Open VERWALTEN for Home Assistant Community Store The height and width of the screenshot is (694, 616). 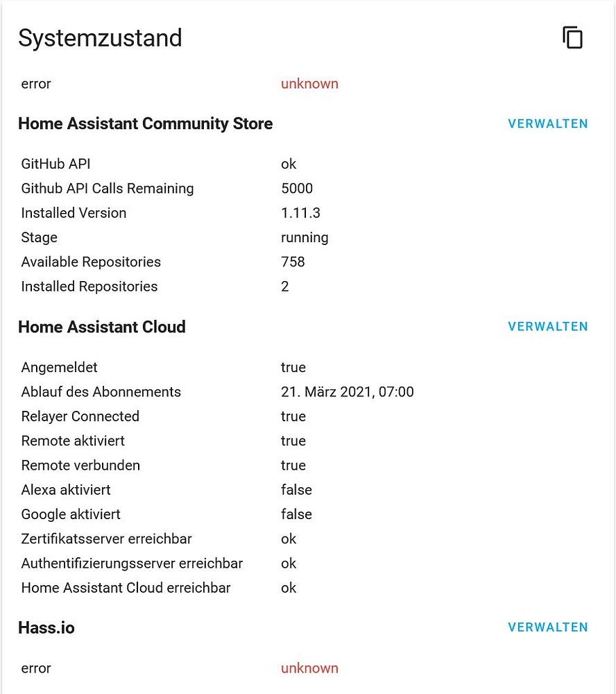pyautogui.click(x=548, y=124)
